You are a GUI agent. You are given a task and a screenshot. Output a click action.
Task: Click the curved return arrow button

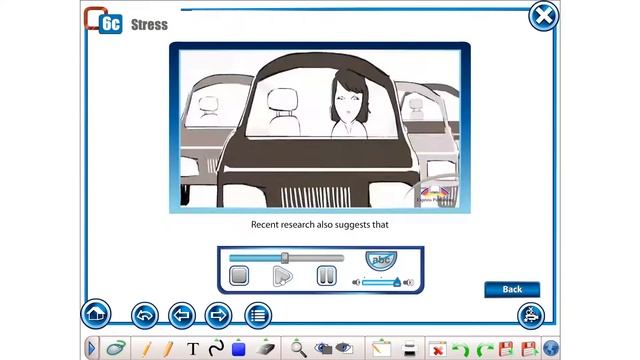pos(145,316)
